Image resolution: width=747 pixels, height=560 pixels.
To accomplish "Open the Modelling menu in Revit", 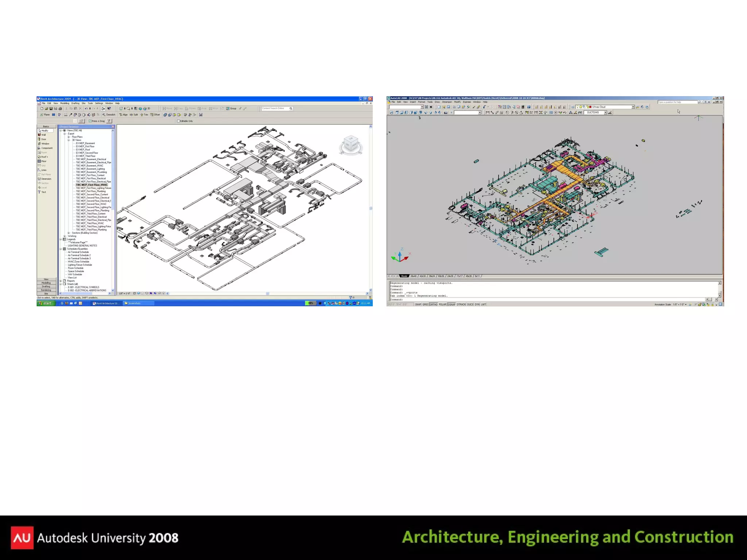I will [x=65, y=103].
